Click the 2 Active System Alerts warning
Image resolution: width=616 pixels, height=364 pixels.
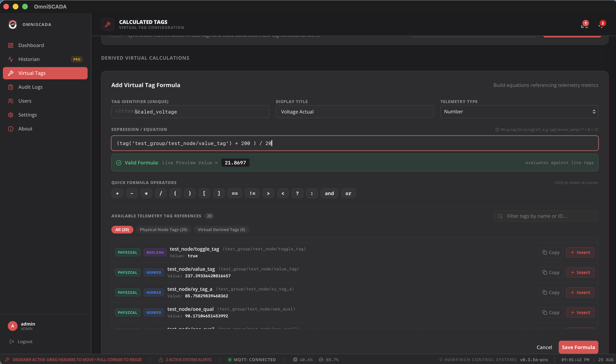tap(185, 360)
